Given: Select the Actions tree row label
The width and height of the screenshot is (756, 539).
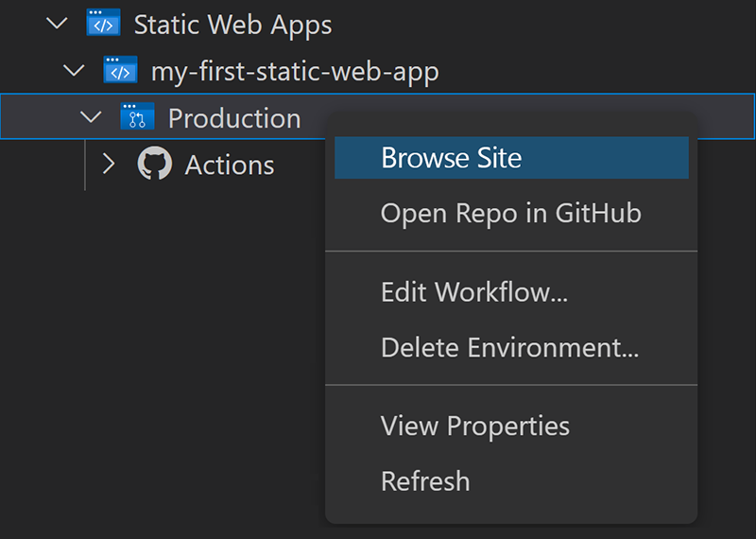Looking at the screenshot, I should 230,165.
